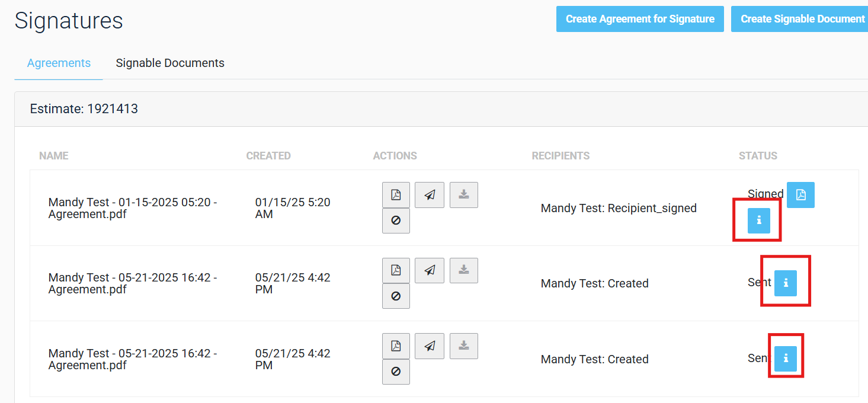Click the Estimate: 1921413 panel header
Screen dimensions: 868x403
pyautogui.click(x=84, y=109)
